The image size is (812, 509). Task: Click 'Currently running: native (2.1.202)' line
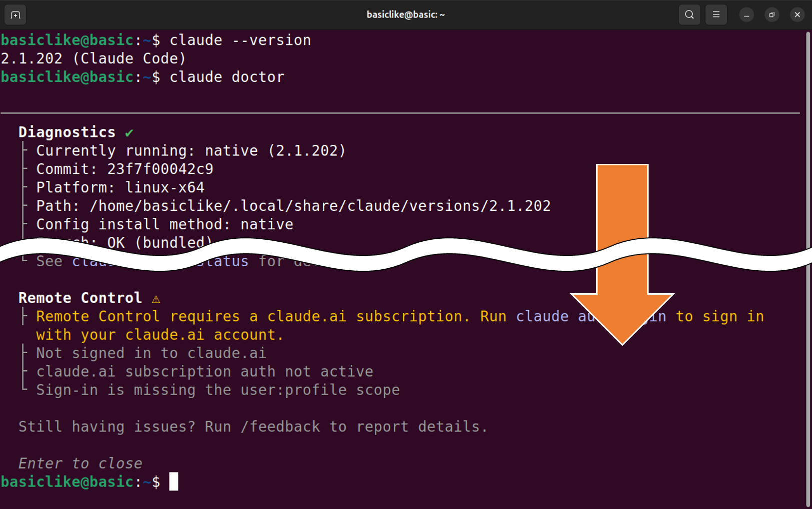(191, 151)
